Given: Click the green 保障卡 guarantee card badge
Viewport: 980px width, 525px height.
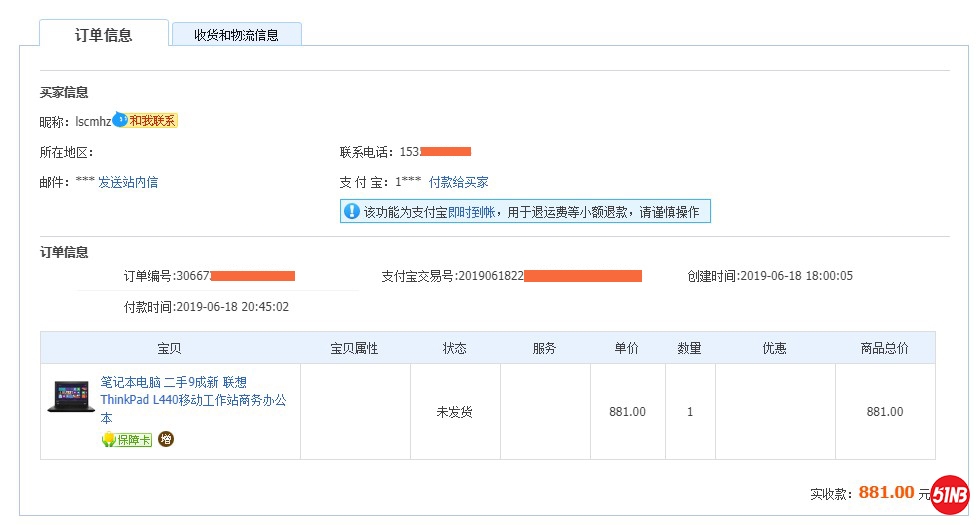Looking at the screenshot, I should pos(127,440).
